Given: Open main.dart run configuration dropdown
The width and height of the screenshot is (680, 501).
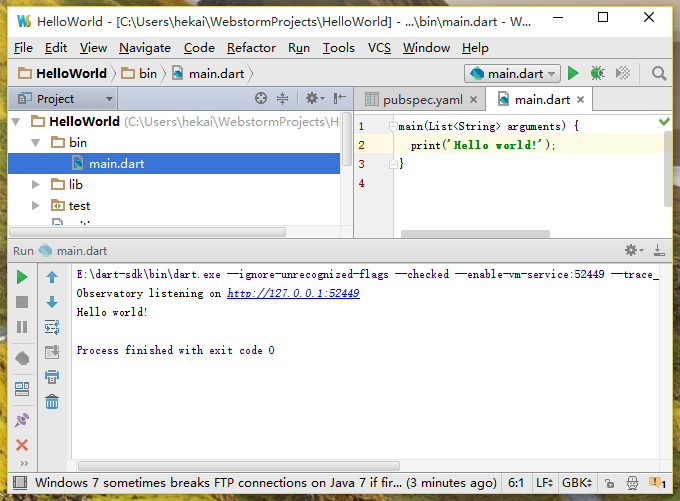Looking at the screenshot, I should point(512,74).
